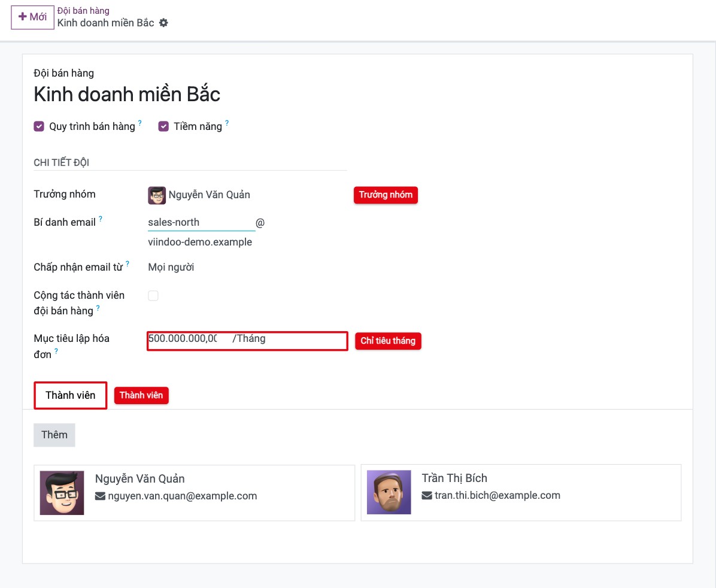Show help tooltip for Tiềm năng
Screen dimensions: 716x588
pyautogui.click(x=227, y=123)
